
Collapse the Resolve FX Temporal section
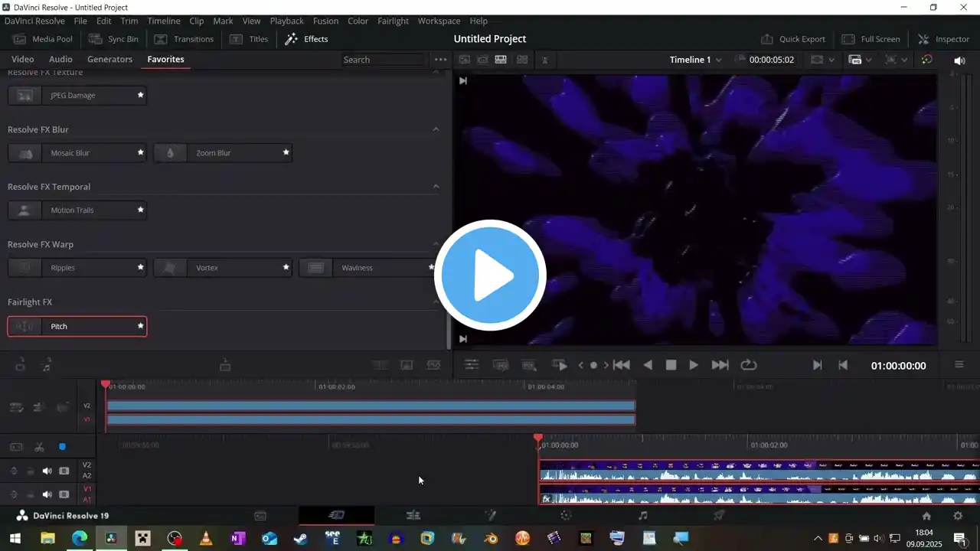point(436,187)
